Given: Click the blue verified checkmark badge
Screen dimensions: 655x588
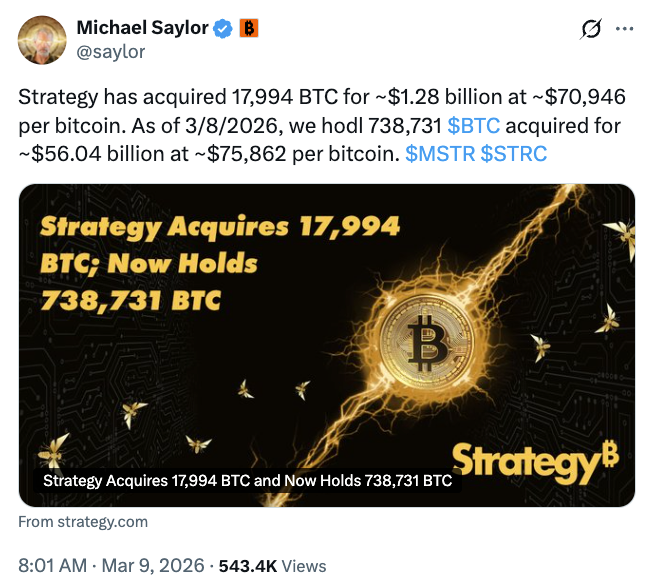Looking at the screenshot, I should point(223,28).
